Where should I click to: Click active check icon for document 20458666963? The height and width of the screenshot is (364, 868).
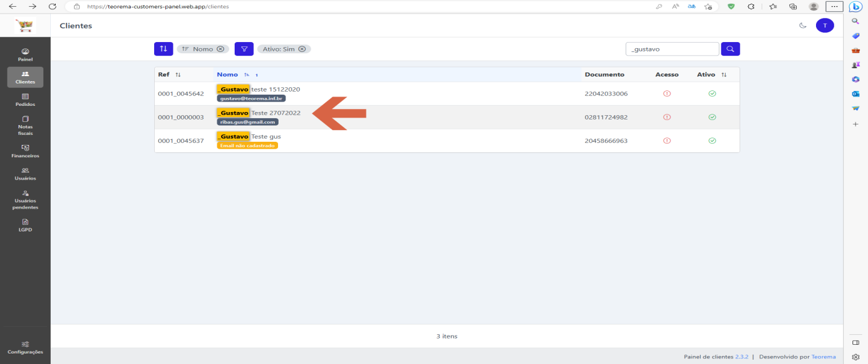click(712, 141)
